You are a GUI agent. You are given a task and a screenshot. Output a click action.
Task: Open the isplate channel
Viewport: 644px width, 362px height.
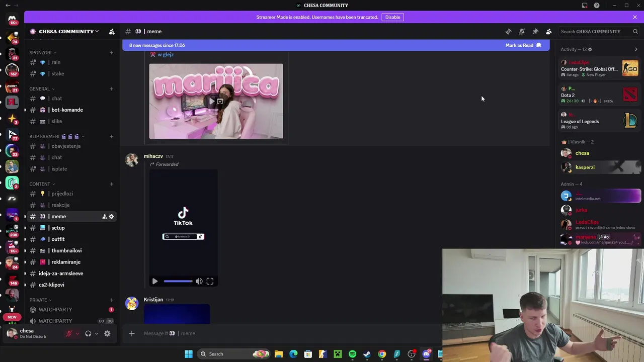pyautogui.click(x=72, y=169)
